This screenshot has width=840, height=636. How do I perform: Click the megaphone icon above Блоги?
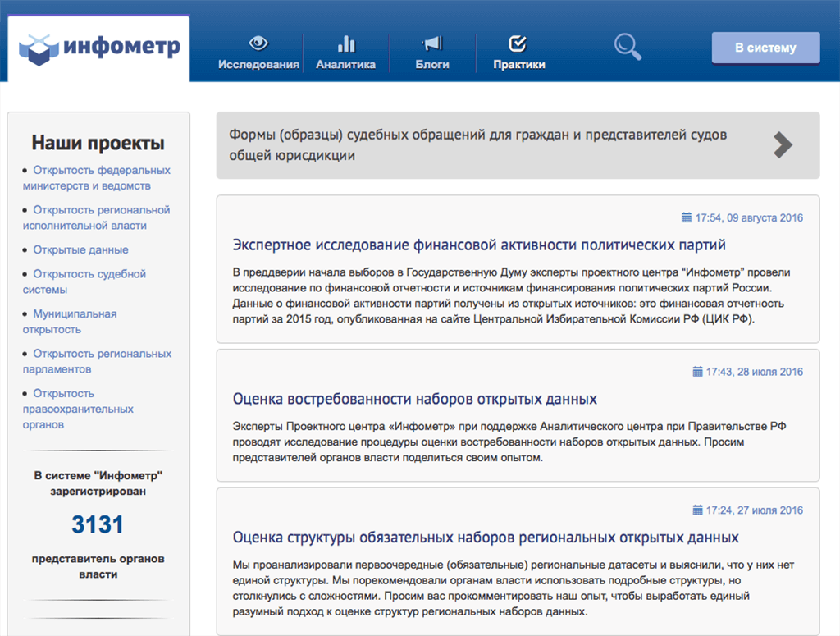point(432,43)
